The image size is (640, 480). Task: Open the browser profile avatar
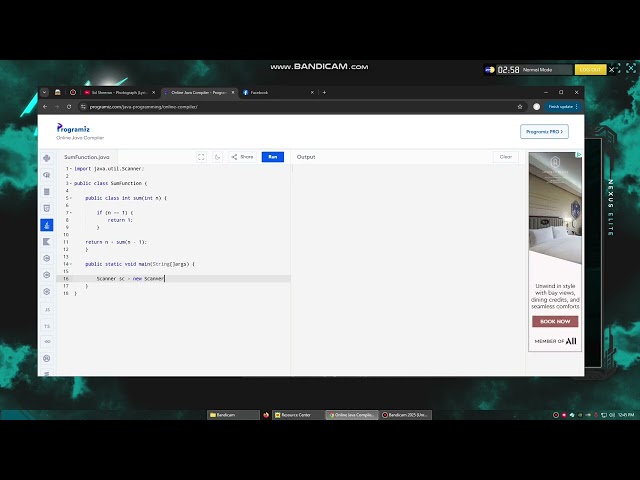536,107
